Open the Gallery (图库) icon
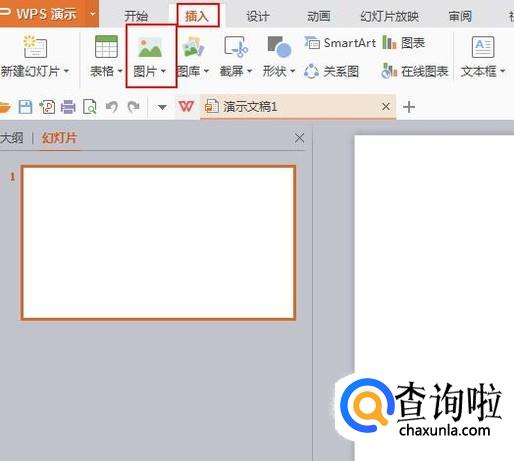 (193, 47)
